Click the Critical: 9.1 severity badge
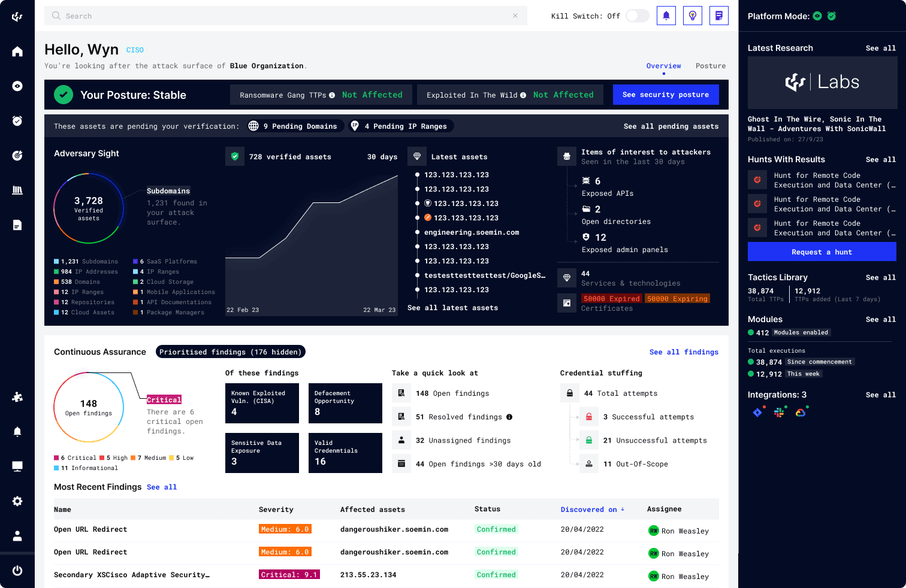This screenshot has height=588, width=906. (x=289, y=575)
